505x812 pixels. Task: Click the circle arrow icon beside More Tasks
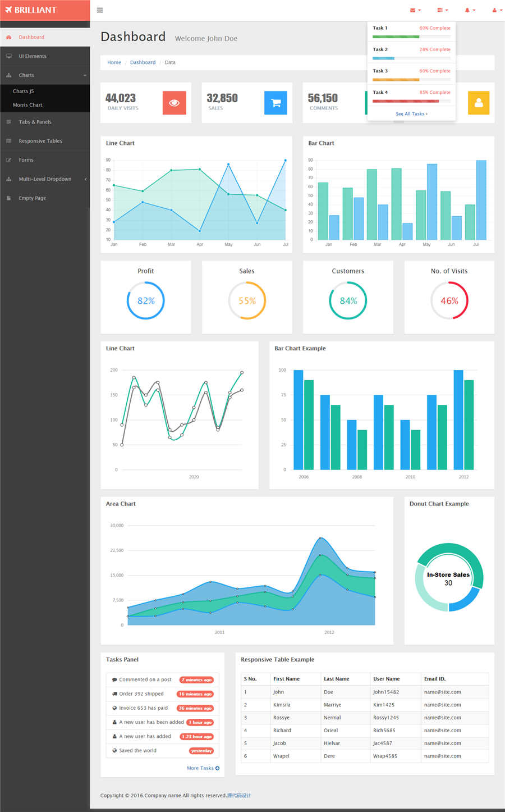click(x=217, y=768)
